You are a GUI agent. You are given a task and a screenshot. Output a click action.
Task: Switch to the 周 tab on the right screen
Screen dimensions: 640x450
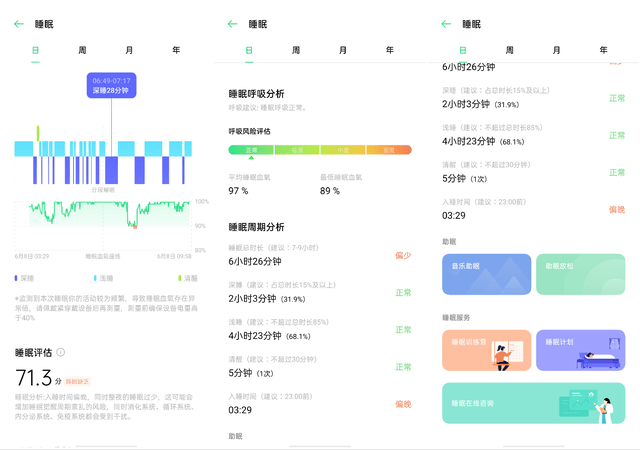pyautogui.click(x=509, y=50)
